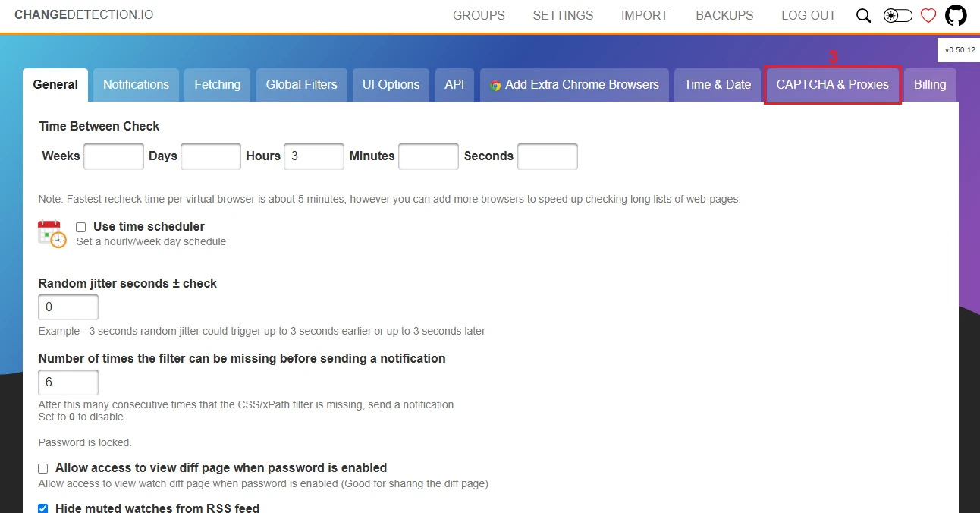Viewport: 980px width, 513px height.
Task: Click the CHANGEDETECTION.IO logo
Action: pyautogui.click(x=83, y=15)
